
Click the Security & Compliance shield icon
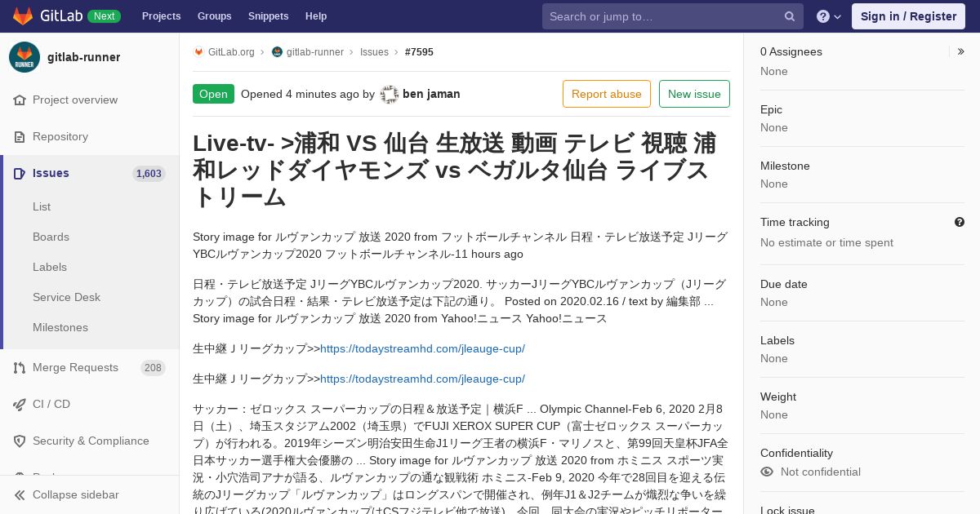click(x=20, y=441)
